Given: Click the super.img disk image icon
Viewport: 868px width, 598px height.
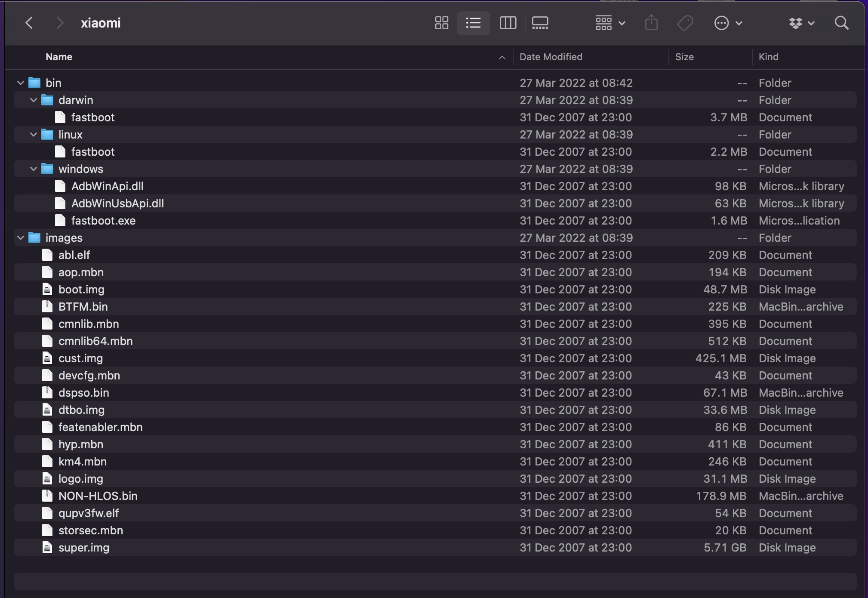Looking at the screenshot, I should click(x=47, y=547).
